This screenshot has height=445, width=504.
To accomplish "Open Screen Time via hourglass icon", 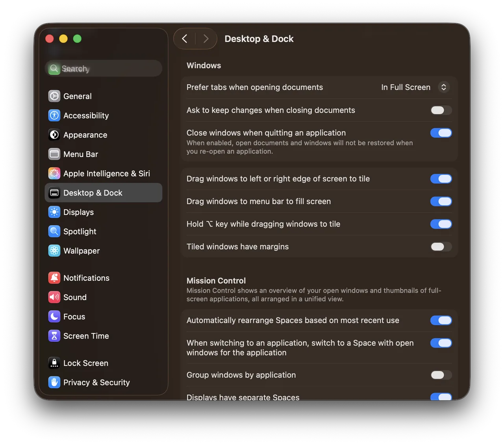I will pyautogui.click(x=54, y=336).
